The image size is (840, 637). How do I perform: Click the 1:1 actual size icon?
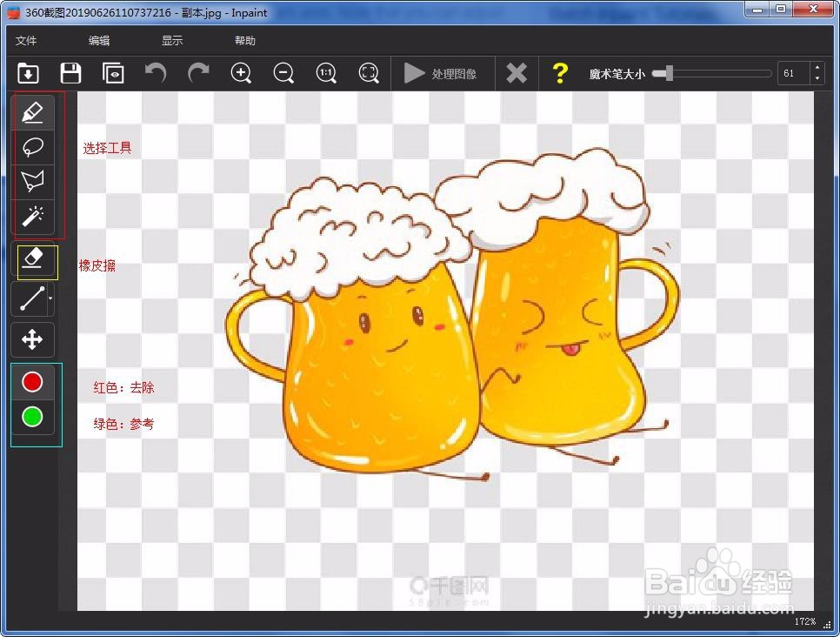coord(326,73)
